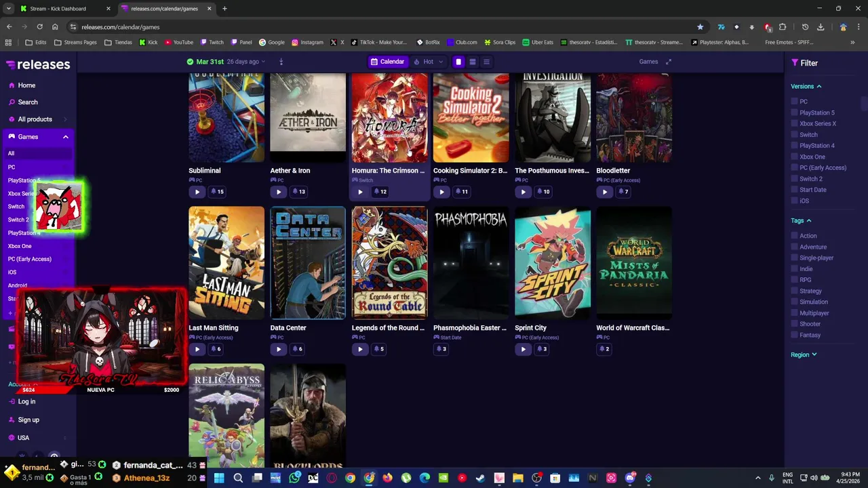Screen dimensions: 868x488
Task: Check the Xbox Series X version filter
Action: [794, 123]
